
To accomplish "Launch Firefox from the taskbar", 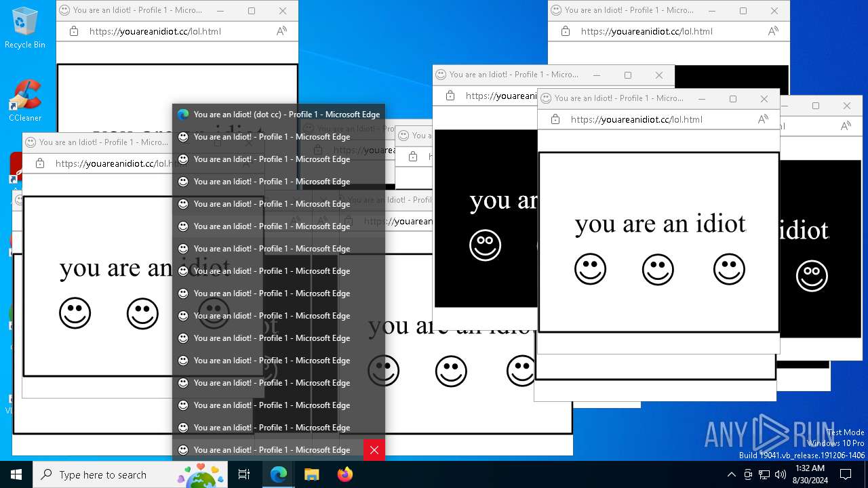I will [x=344, y=474].
